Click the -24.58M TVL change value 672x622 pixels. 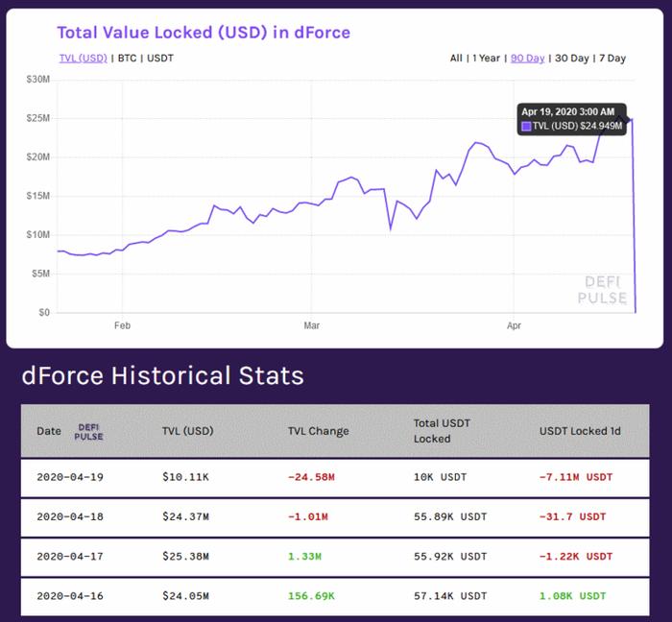311,477
